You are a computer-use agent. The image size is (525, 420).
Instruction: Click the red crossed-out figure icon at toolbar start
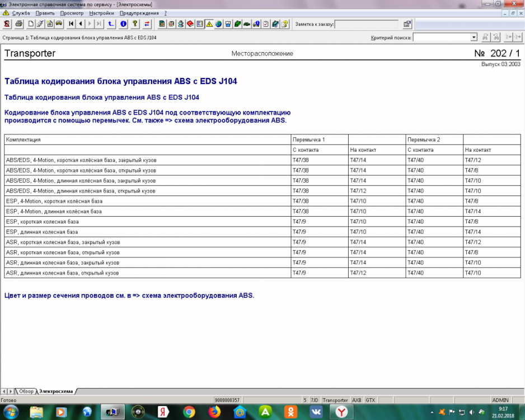(x=7, y=24)
